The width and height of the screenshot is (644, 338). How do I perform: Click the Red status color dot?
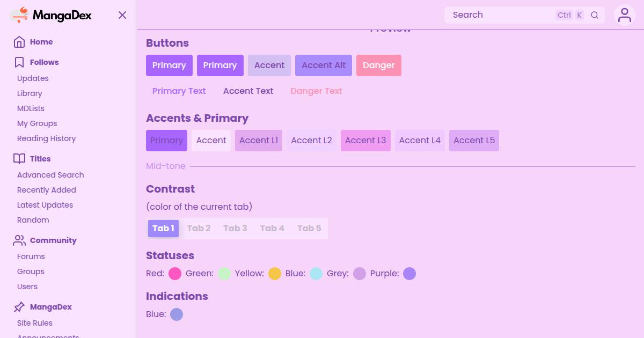pos(175,274)
